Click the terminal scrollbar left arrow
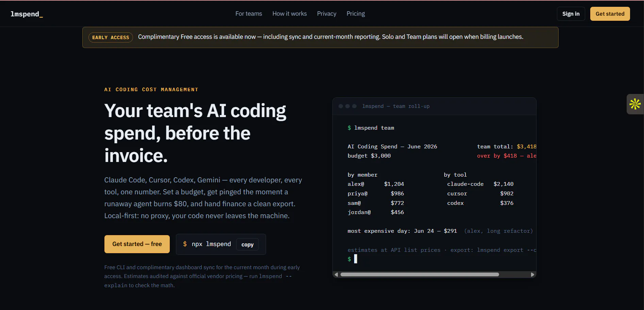This screenshot has width=644, height=310. pos(336,275)
